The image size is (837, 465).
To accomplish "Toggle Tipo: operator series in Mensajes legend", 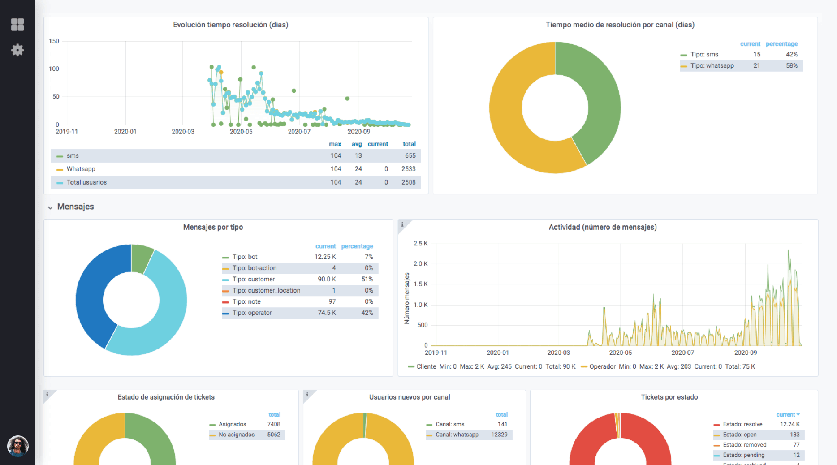I will tap(252, 313).
